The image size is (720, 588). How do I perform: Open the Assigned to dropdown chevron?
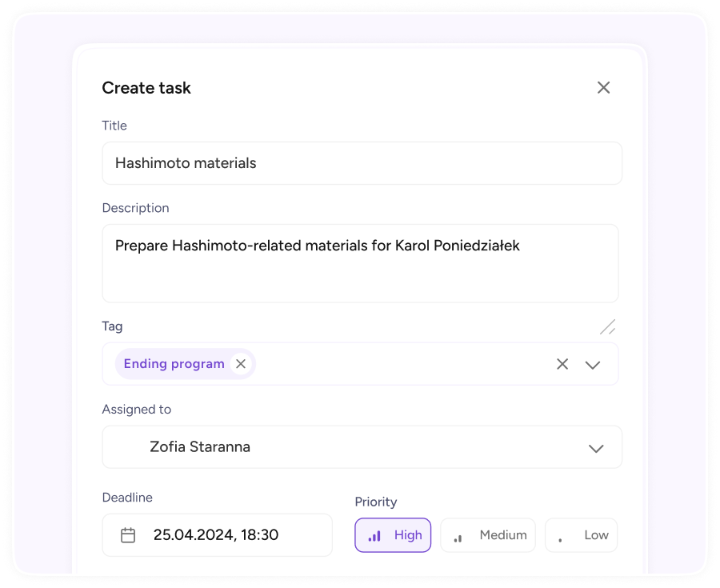point(596,449)
